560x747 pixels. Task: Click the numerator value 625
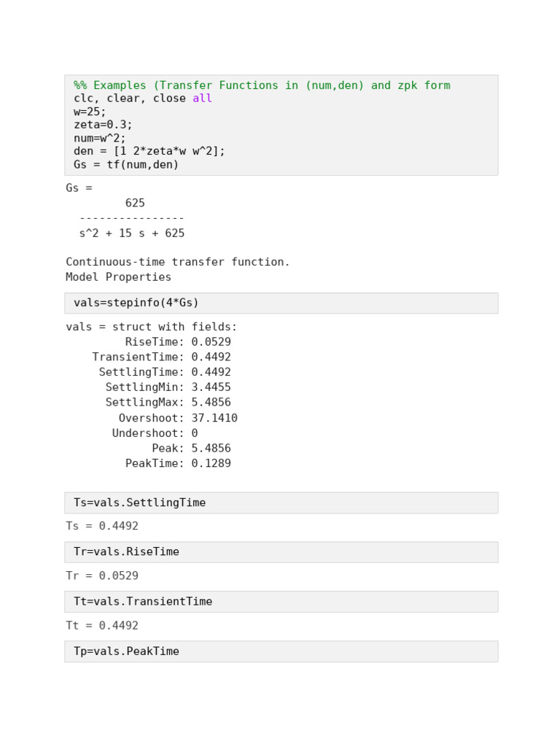tap(135, 203)
